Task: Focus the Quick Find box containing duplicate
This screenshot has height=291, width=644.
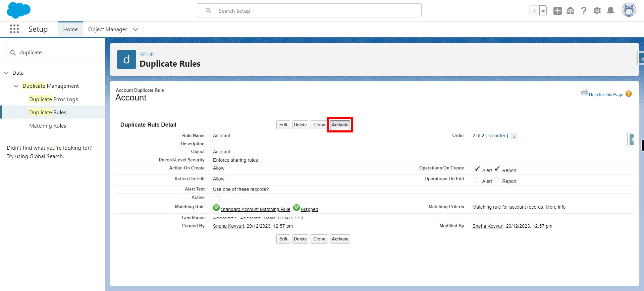Action: (52, 52)
